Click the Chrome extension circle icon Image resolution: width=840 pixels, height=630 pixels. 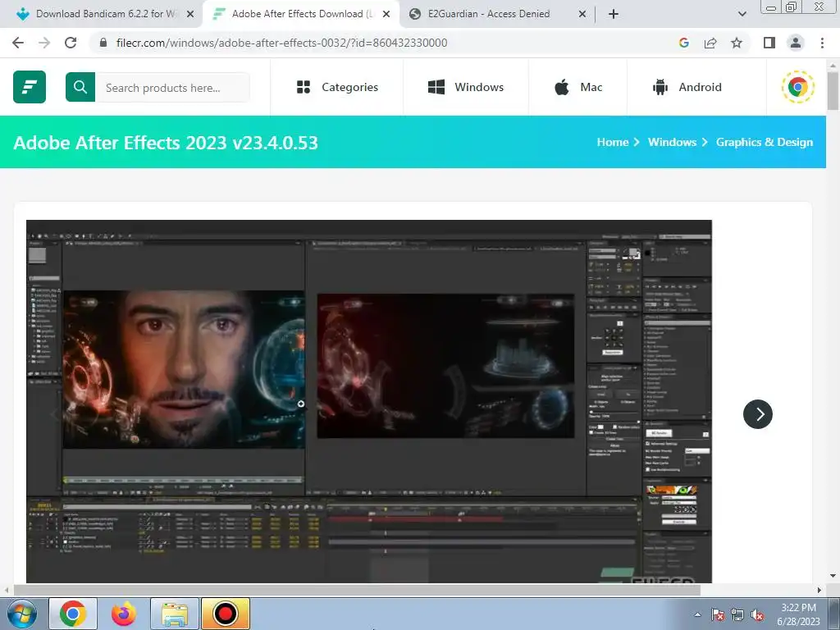click(797, 87)
